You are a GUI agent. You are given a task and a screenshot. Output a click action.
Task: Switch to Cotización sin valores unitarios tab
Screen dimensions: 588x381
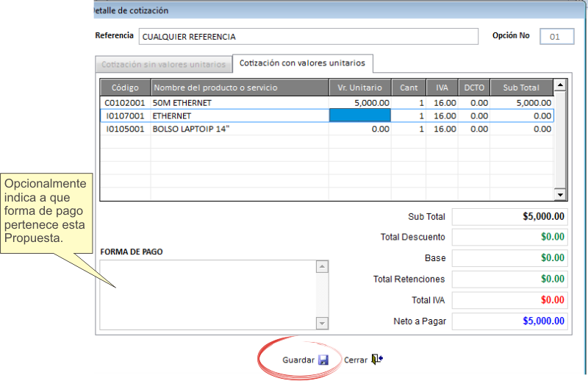tap(163, 65)
